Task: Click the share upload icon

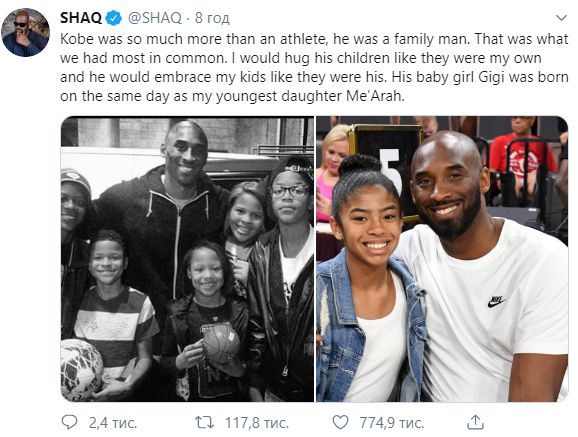Action: tap(475, 423)
